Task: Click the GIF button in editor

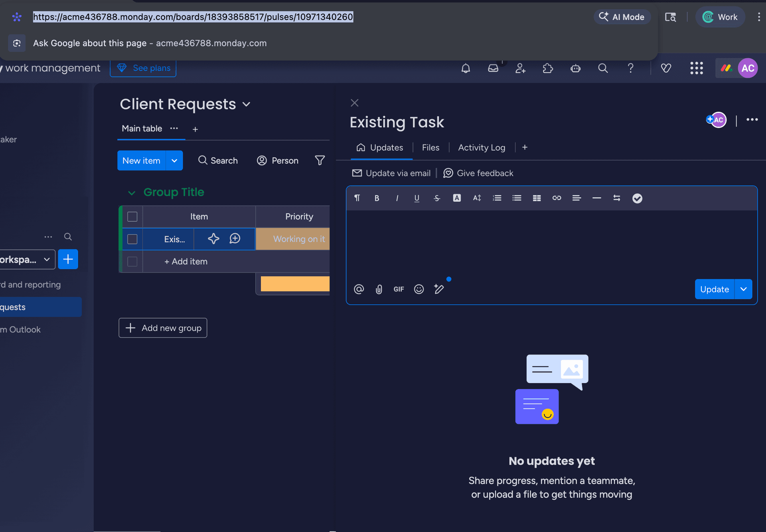Action: click(x=399, y=289)
